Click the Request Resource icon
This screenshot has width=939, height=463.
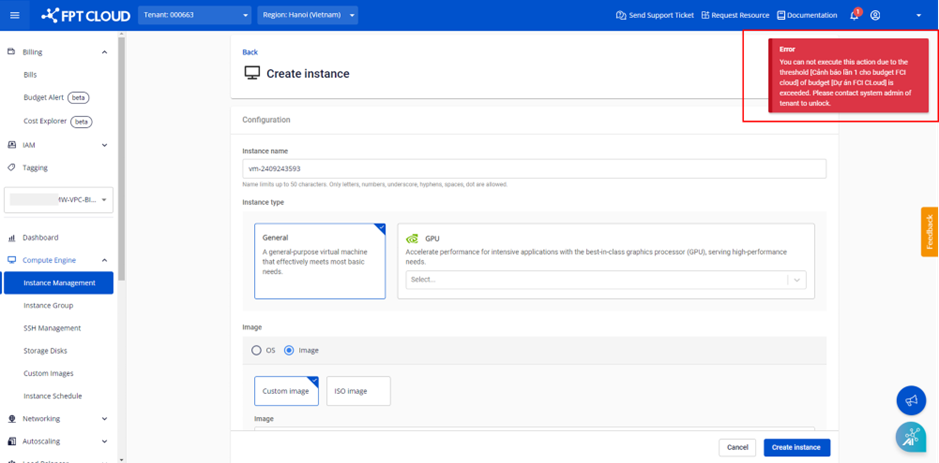[705, 15]
